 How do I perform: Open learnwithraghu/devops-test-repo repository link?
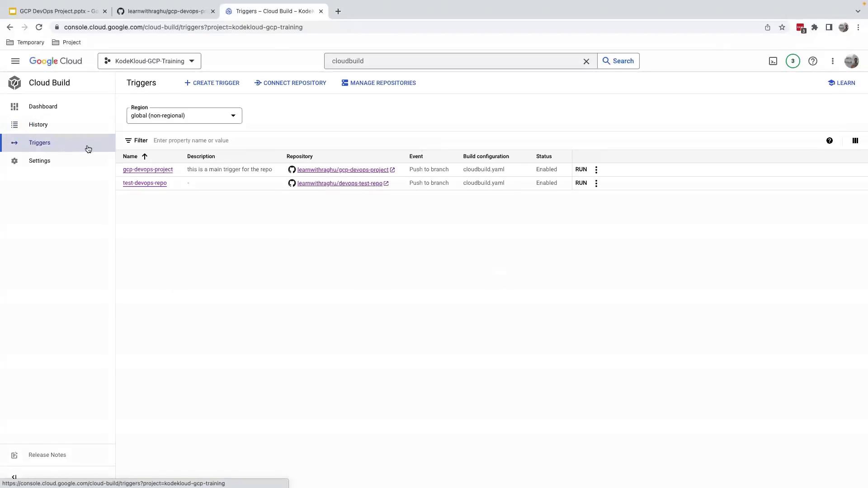click(x=340, y=183)
